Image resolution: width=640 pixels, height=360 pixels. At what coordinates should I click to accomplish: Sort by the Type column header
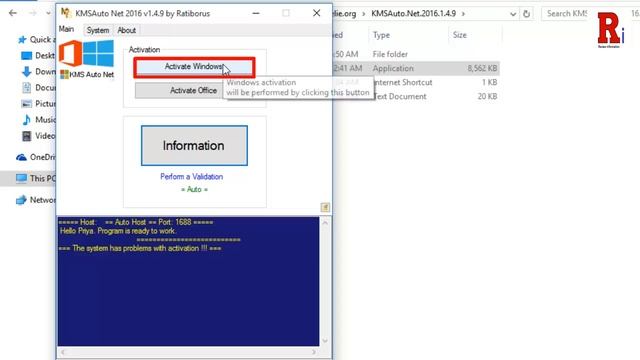click(381, 36)
